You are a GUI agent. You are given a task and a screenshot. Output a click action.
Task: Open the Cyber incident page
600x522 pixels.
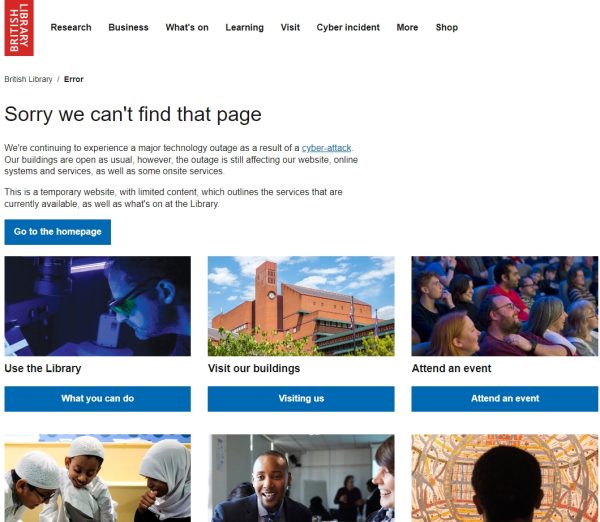(x=348, y=28)
